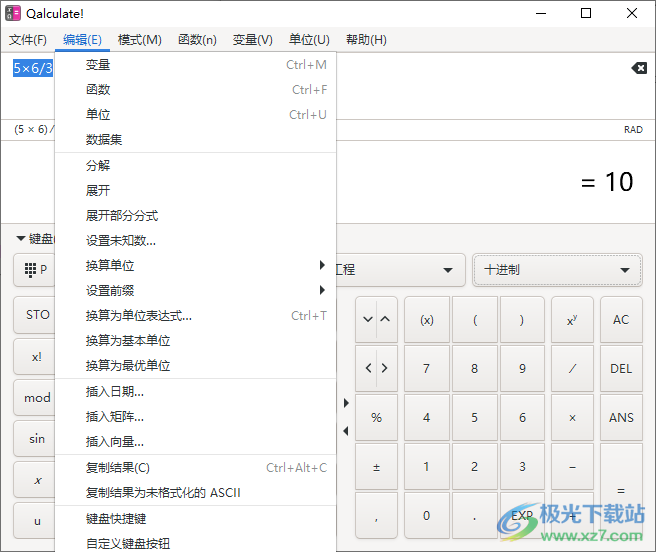Click the minus key
The image size is (656, 552).
[572, 467]
